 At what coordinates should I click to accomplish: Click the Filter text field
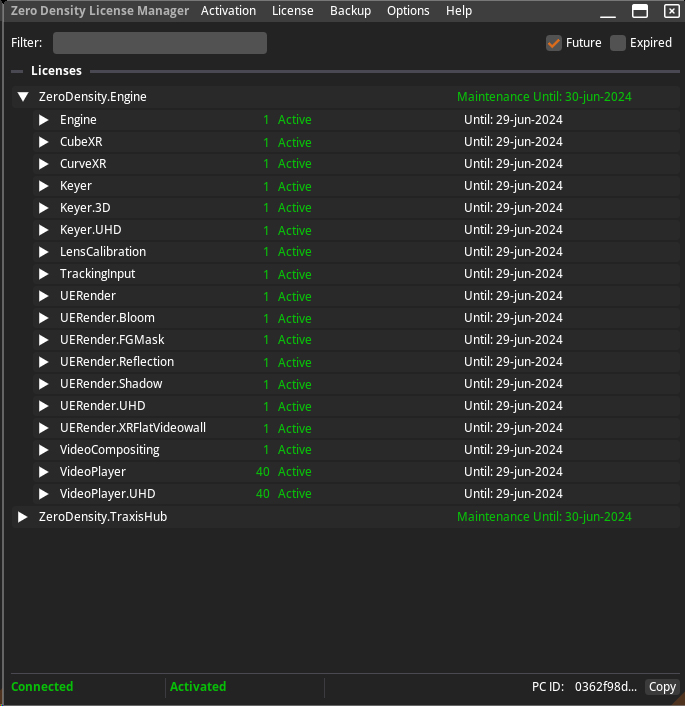(160, 43)
